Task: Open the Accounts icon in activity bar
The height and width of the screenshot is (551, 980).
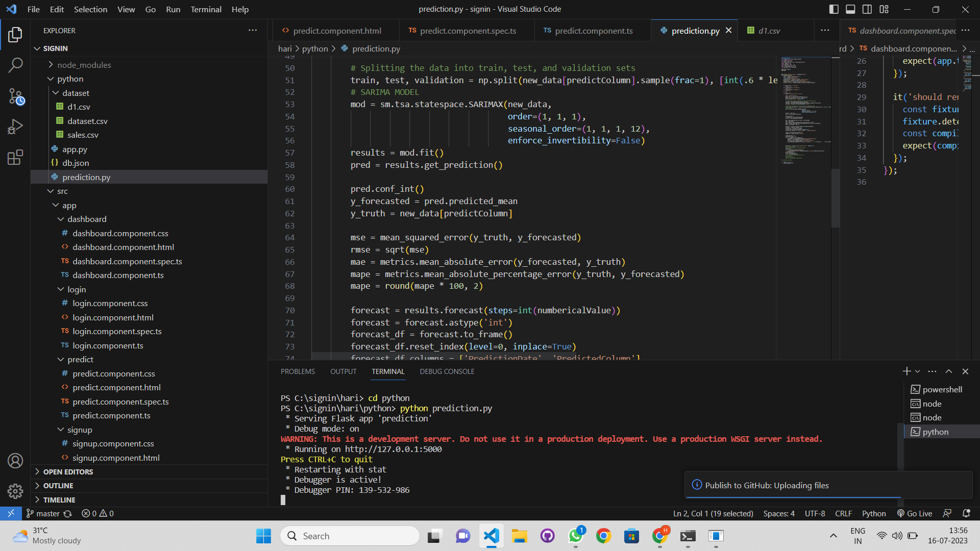Action: 15,461
